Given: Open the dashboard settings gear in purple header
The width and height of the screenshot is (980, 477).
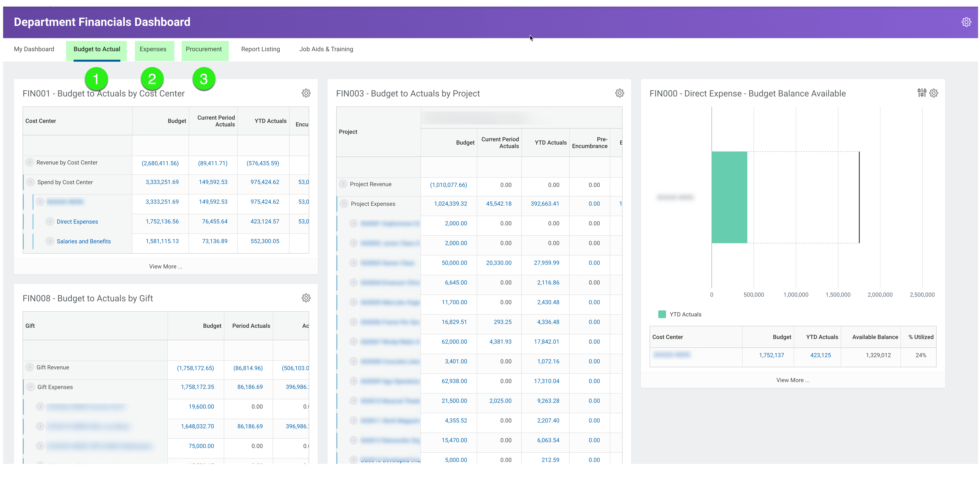Looking at the screenshot, I should pos(966,22).
